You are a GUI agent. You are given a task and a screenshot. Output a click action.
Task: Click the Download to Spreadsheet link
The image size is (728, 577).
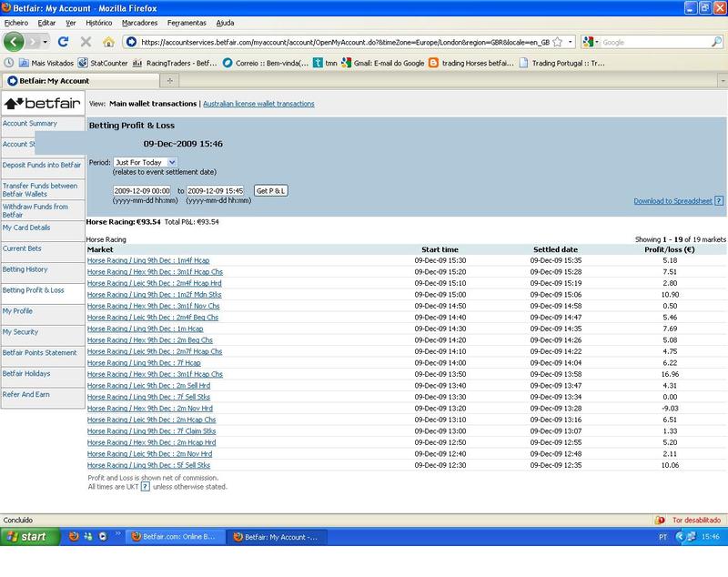pos(672,201)
